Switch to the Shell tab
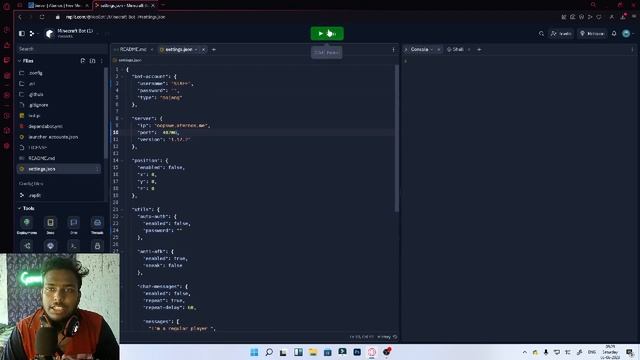 point(455,49)
